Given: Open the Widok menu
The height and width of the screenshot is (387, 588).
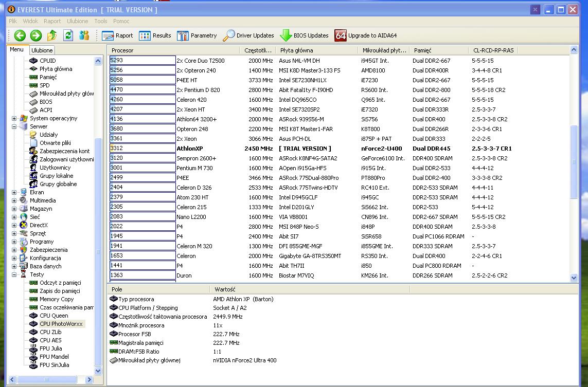Looking at the screenshot, I should click(30, 21).
